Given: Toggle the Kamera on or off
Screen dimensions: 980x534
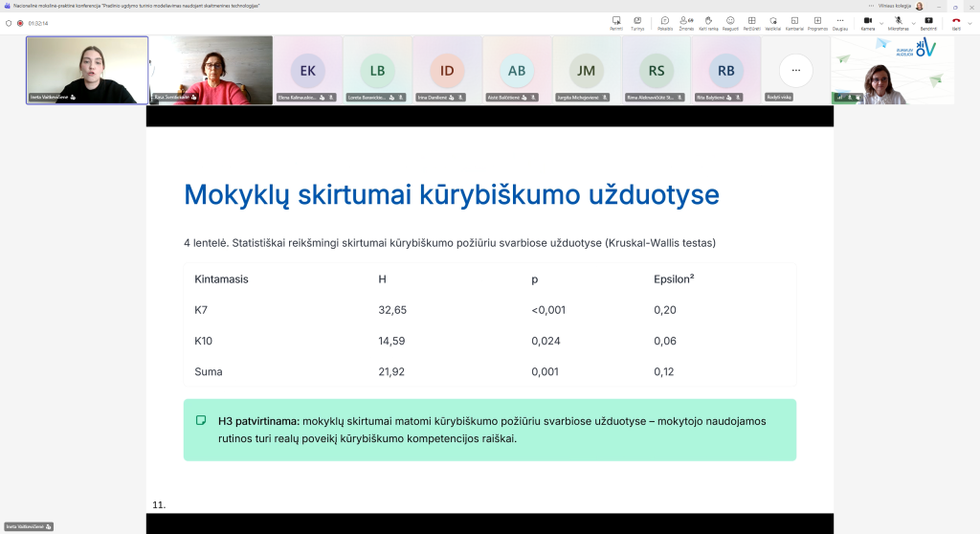Looking at the screenshot, I should click(867, 22).
